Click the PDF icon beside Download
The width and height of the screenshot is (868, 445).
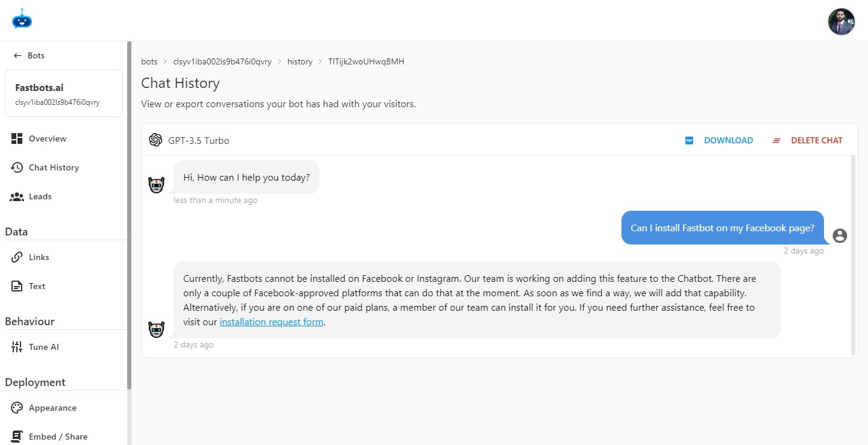click(x=689, y=140)
